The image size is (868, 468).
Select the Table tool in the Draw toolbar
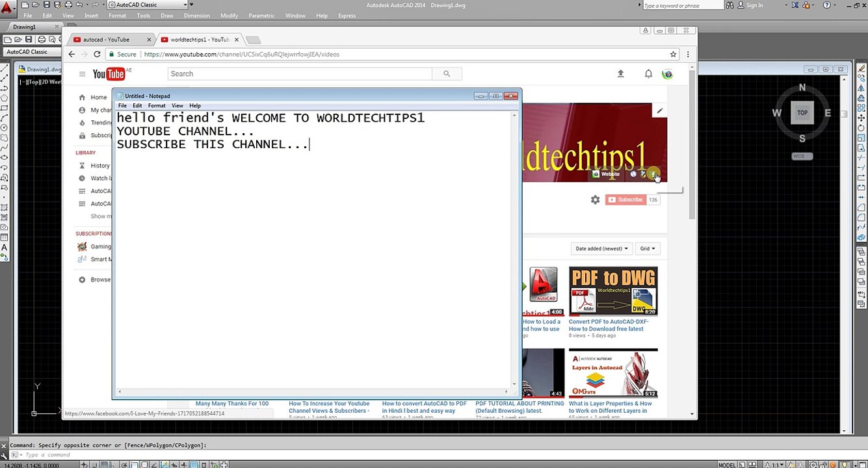click(x=5, y=237)
